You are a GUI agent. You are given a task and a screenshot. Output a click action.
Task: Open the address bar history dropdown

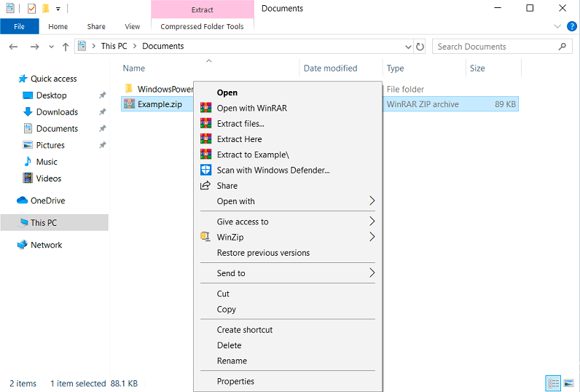coord(408,47)
